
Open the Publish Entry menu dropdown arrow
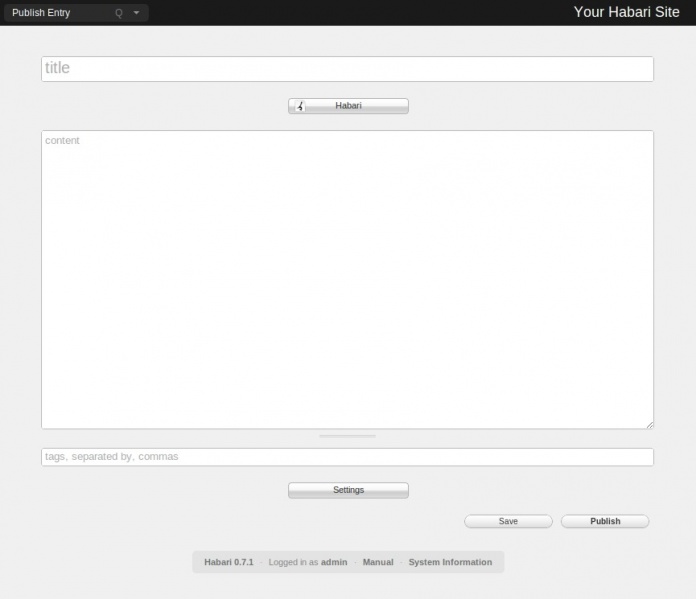click(136, 13)
